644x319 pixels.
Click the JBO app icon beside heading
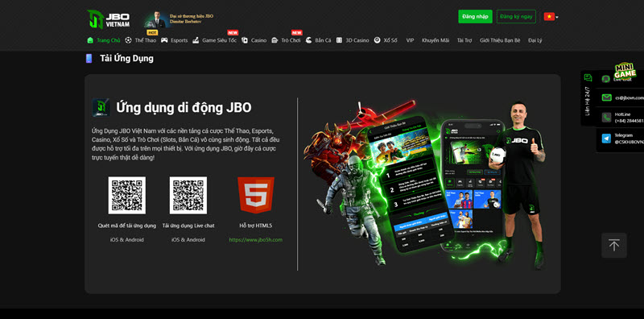click(x=101, y=108)
